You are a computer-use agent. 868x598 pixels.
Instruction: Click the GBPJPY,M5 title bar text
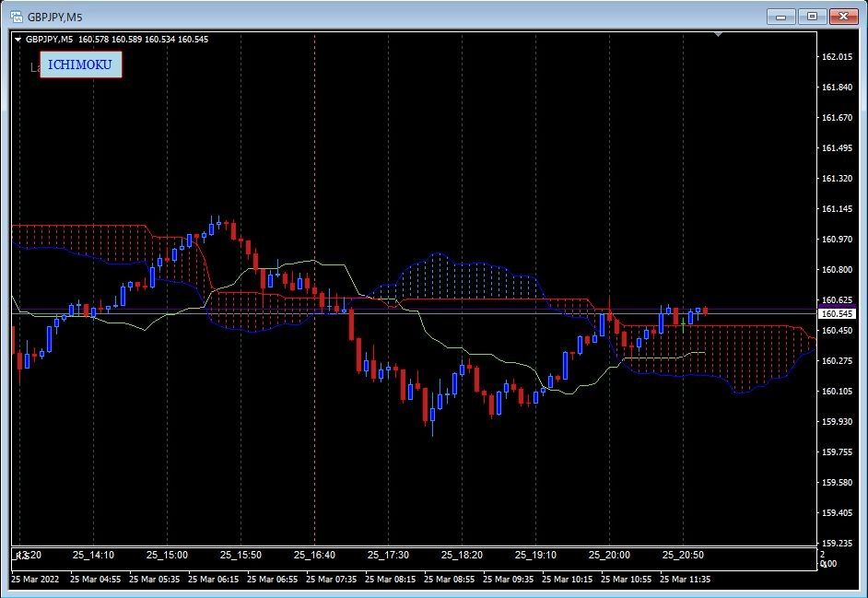tap(53, 17)
